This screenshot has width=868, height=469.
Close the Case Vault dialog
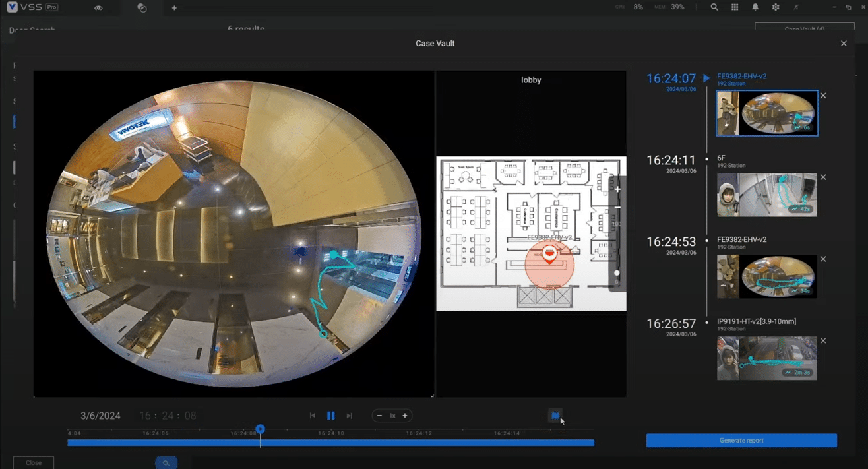pyautogui.click(x=844, y=44)
